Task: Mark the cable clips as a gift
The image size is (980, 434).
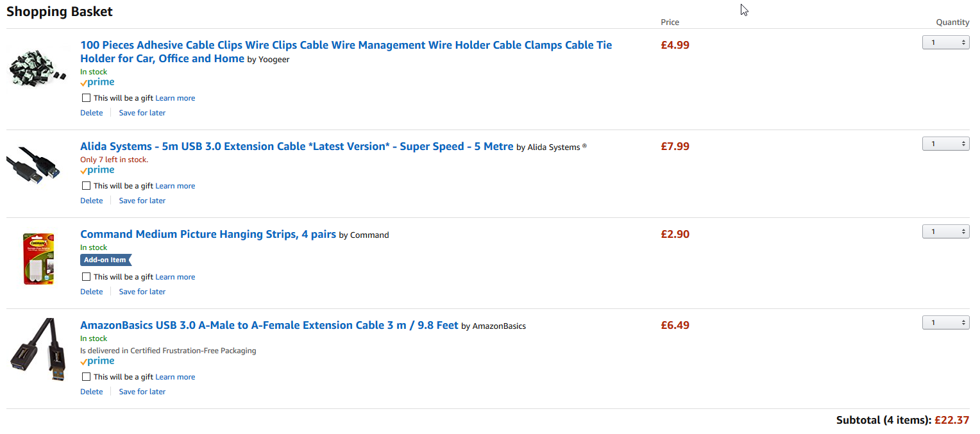Action: tap(86, 98)
